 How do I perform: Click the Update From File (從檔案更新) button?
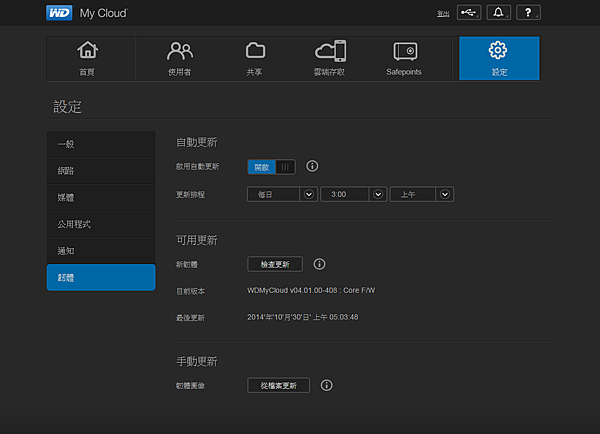coord(279,385)
